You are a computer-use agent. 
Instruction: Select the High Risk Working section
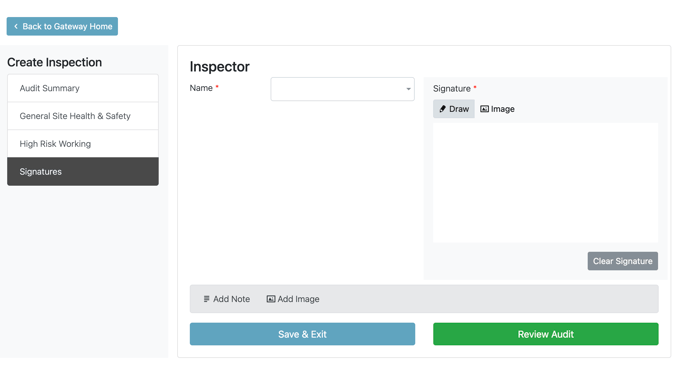pos(83,144)
